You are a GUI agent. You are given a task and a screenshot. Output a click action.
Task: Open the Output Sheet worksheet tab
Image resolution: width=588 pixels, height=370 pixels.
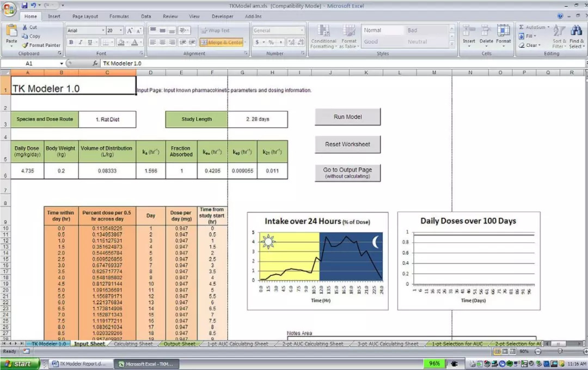coord(179,344)
